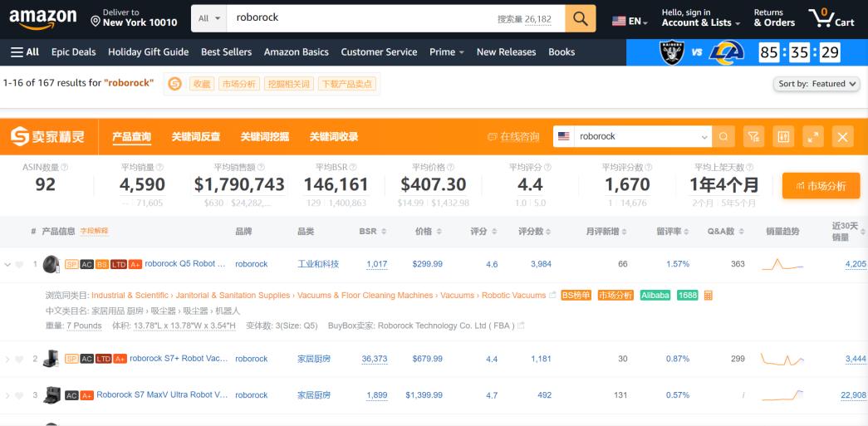868x426 pixels.
Task: Open Account & Lists dropdown
Action: [x=701, y=18]
